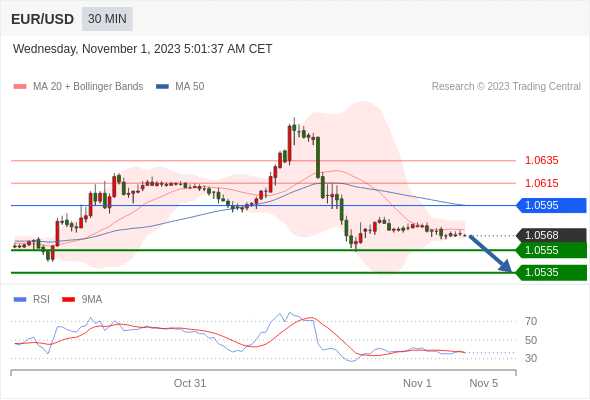This screenshot has width=590, height=400.
Task: Click the chart date and time text
Action: [142, 49]
